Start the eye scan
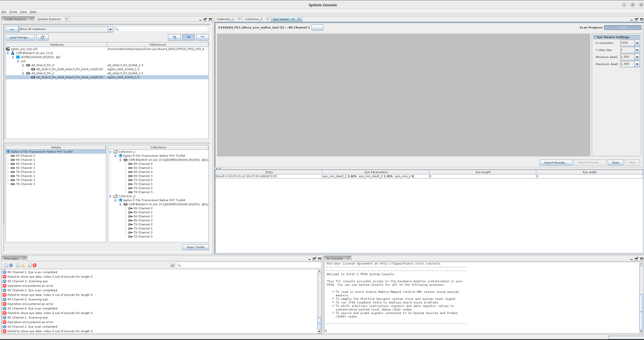Image resolution: width=644 pixels, height=340 pixels. 615,163
